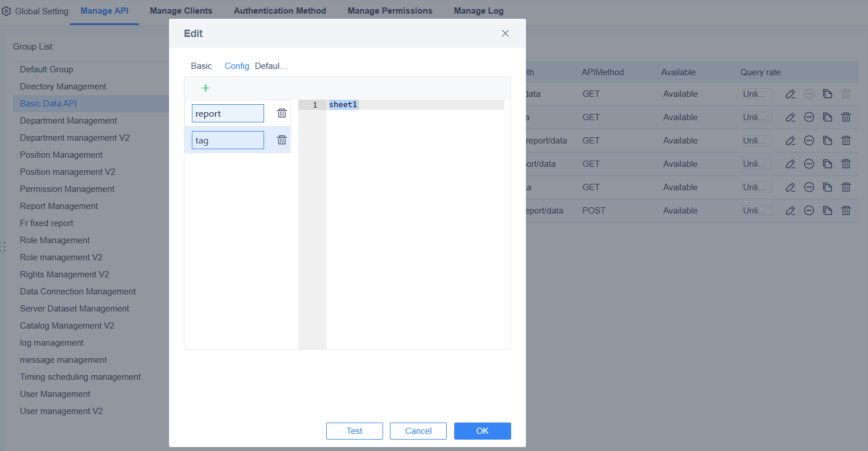868x451 pixels.
Task: Open the User management V2 group
Action: click(x=61, y=411)
